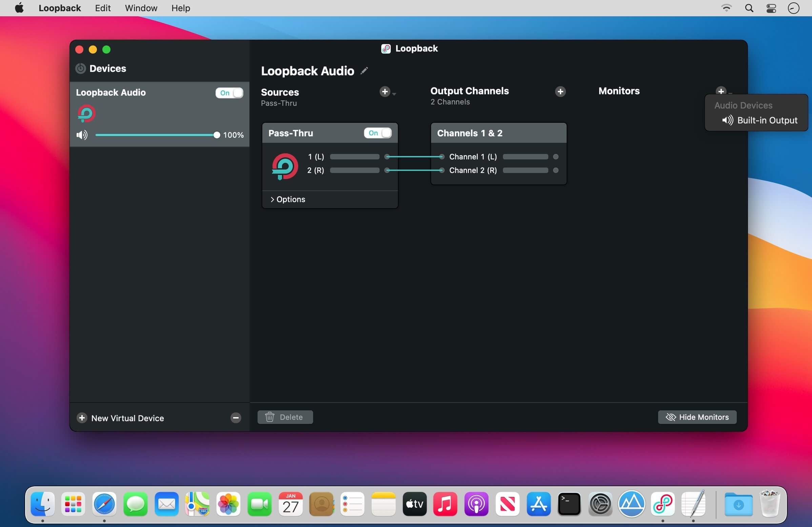Image resolution: width=812 pixels, height=527 pixels.
Task: Toggle the Pass-Thru source On switch
Action: coord(377,132)
